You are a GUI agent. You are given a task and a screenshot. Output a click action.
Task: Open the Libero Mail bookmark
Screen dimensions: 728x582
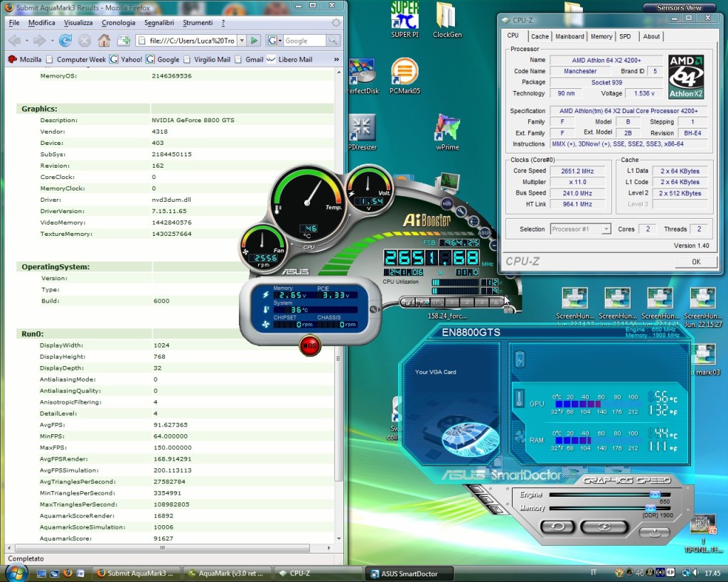tap(290, 60)
